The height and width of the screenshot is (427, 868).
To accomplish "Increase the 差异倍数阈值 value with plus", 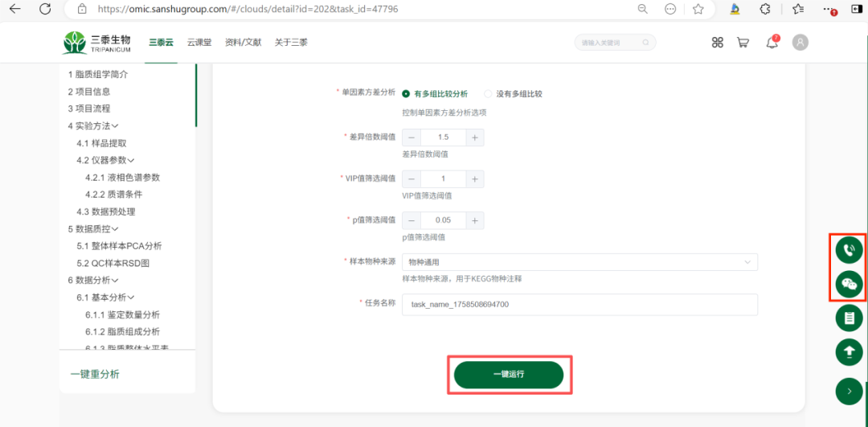I will 475,138.
